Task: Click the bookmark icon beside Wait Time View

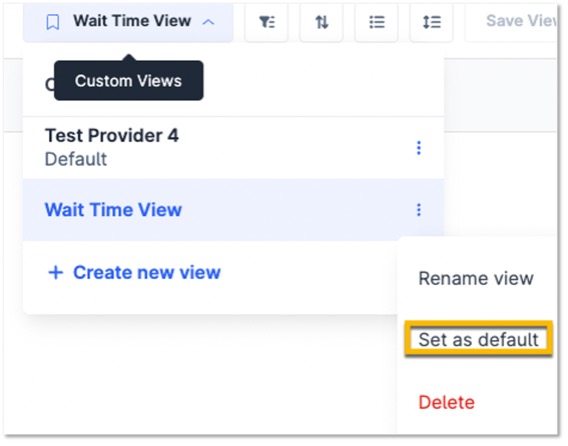Action: click(53, 22)
